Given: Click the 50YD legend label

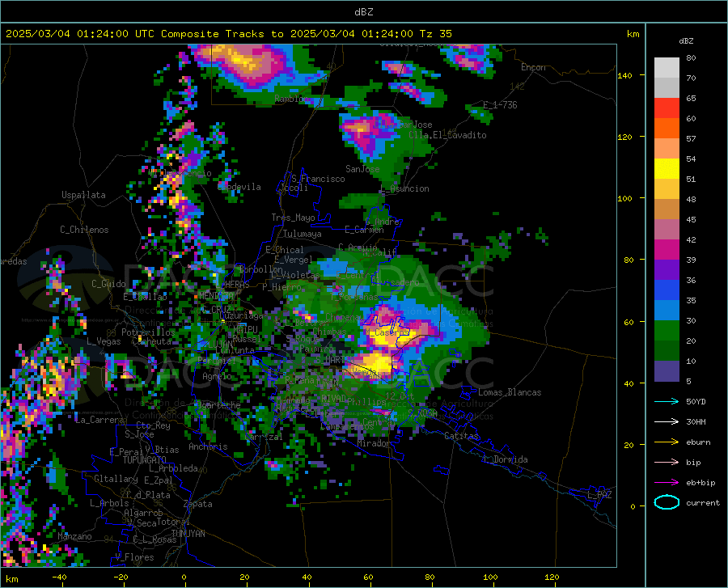Looking at the screenshot, I should 696,401.
